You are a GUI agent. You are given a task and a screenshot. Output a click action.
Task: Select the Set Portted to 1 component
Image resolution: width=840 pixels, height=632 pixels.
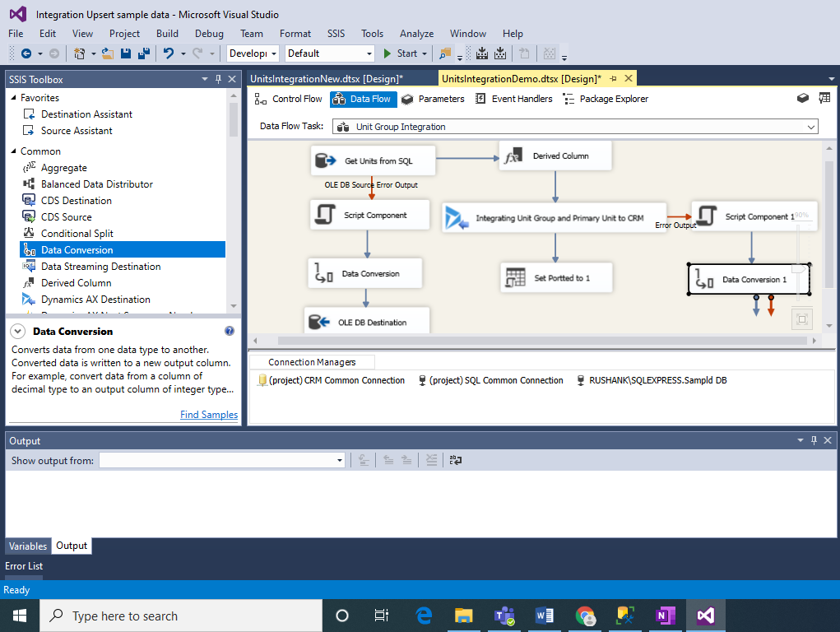point(556,277)
